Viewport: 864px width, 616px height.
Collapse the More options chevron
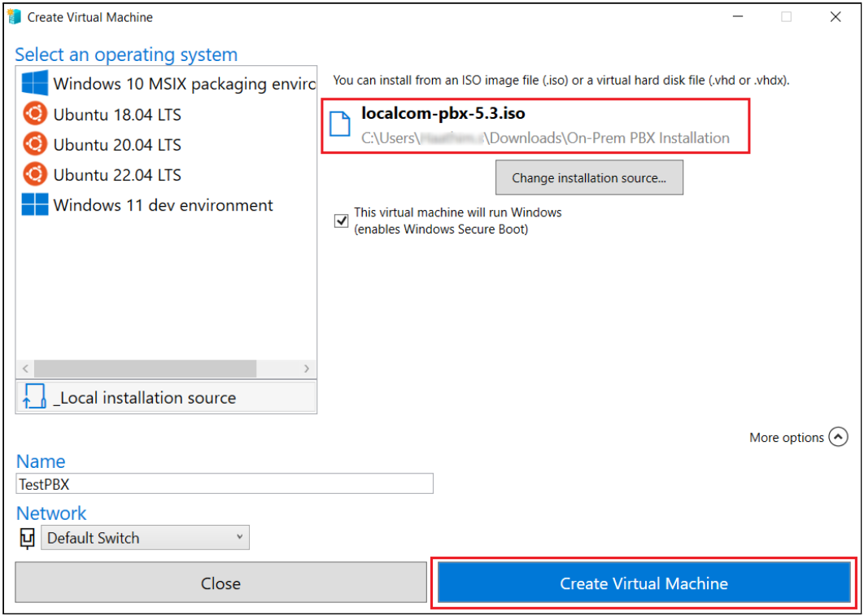click(838, 437)
